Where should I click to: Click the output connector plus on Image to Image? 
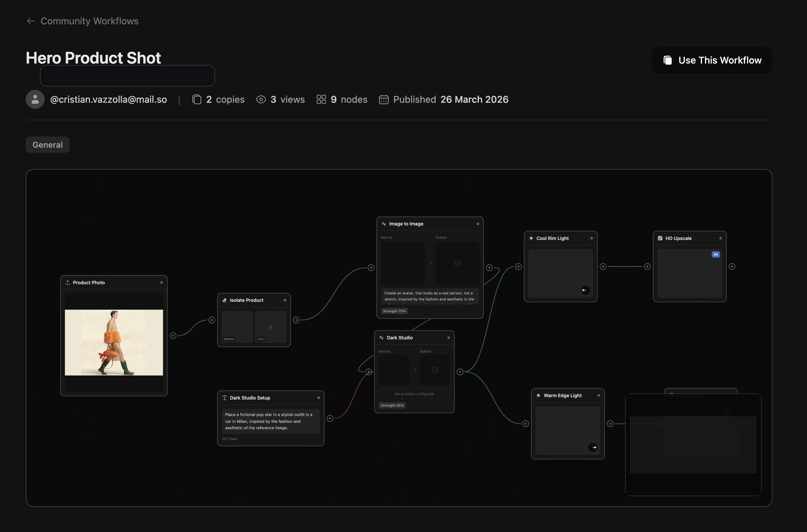[489, 267]
